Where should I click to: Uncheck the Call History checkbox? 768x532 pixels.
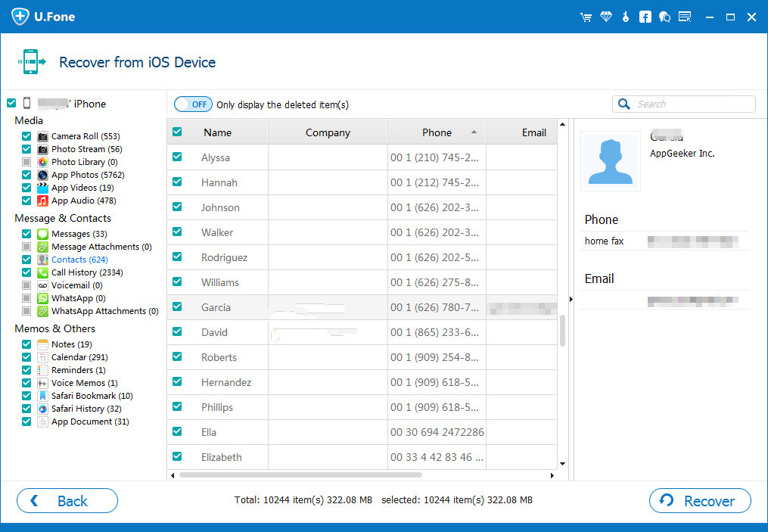tap(26, 272)
